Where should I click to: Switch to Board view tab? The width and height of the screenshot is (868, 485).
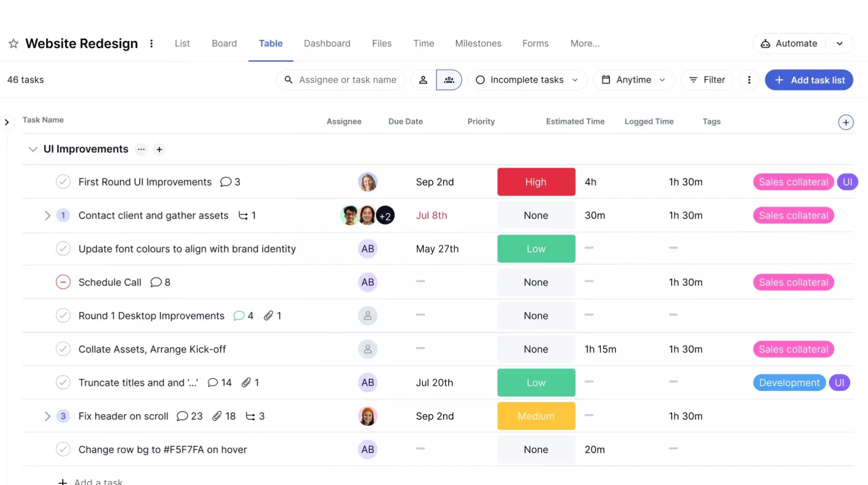224,43
